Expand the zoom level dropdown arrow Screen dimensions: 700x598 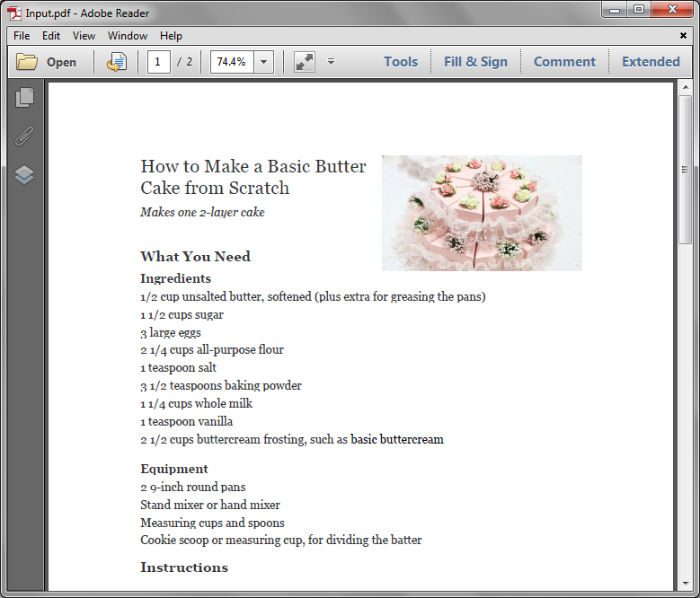[264, 62]
